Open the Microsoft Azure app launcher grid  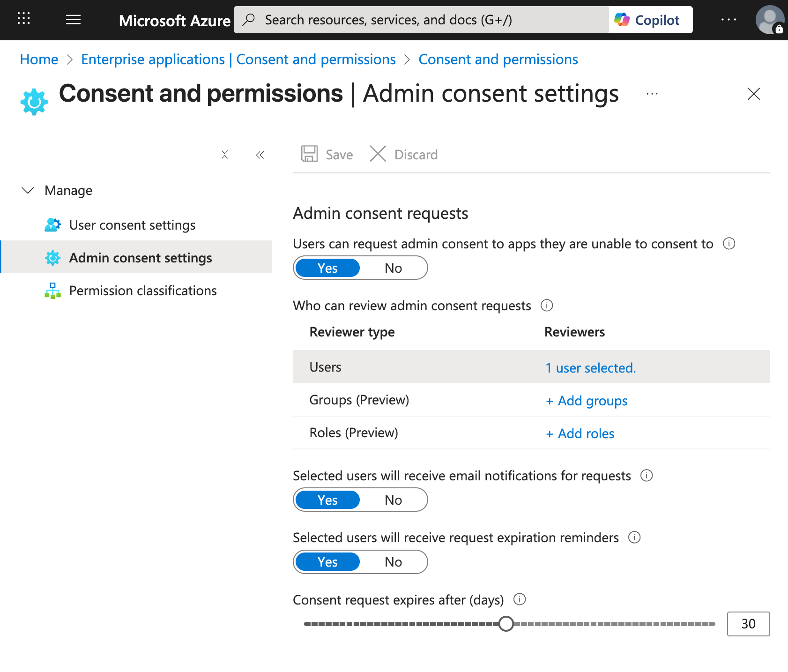pos(23,19)
